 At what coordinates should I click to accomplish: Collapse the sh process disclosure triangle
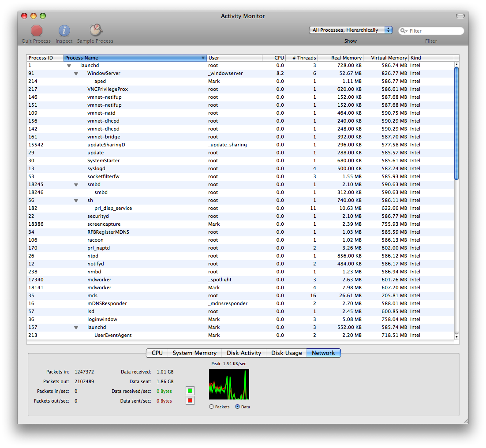(76, 201)
